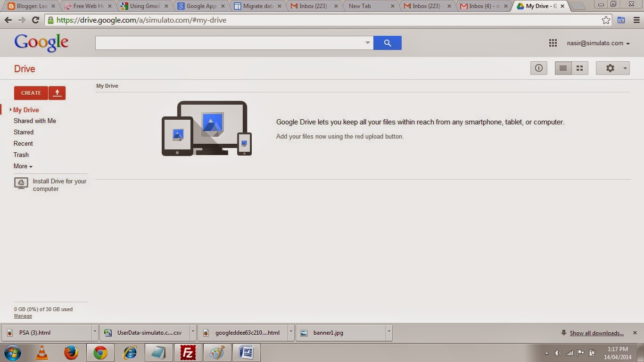The image size is (644, 362).
Task: Launch VLC media player from taskbar
Action: coord(42,353)
